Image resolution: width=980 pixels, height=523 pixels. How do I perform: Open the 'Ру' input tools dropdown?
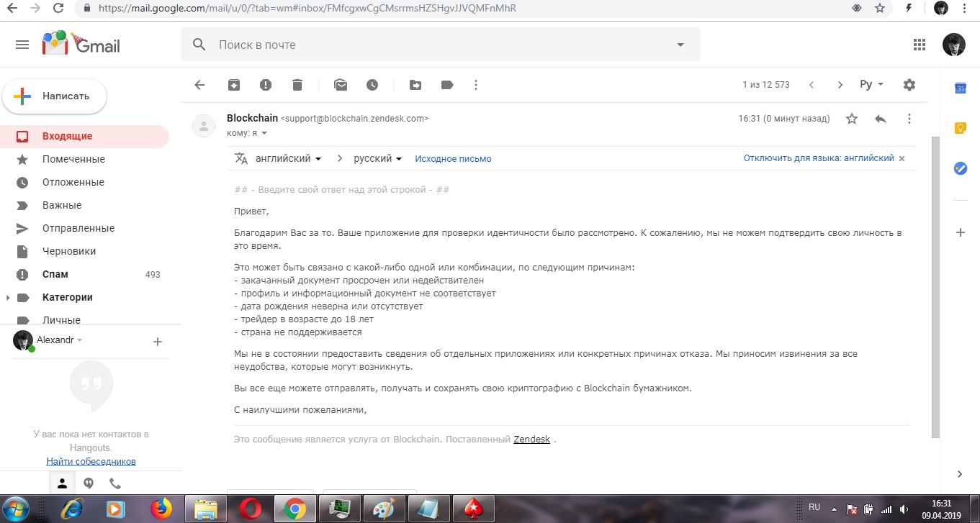point(872,85)
